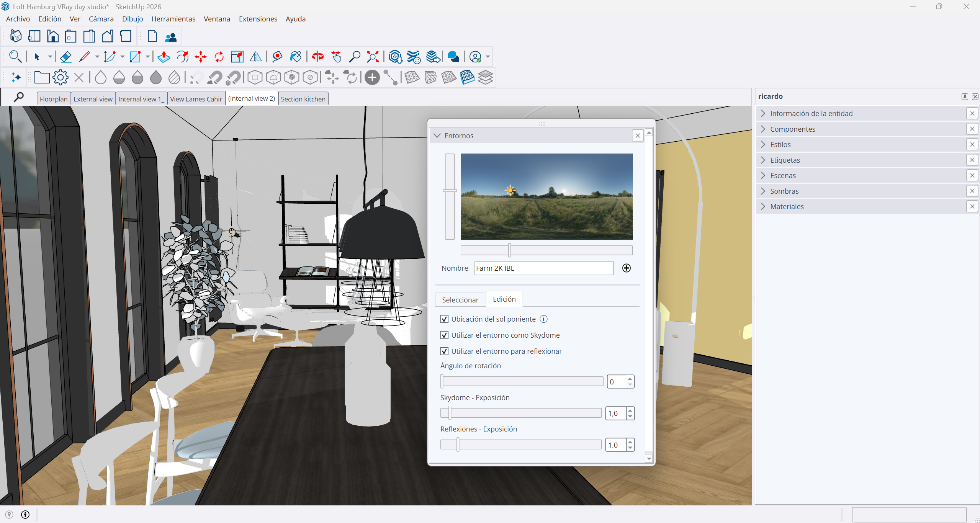
Task: Open the Cámara menu
Action: pyautogui.click(x=101, y=19)
